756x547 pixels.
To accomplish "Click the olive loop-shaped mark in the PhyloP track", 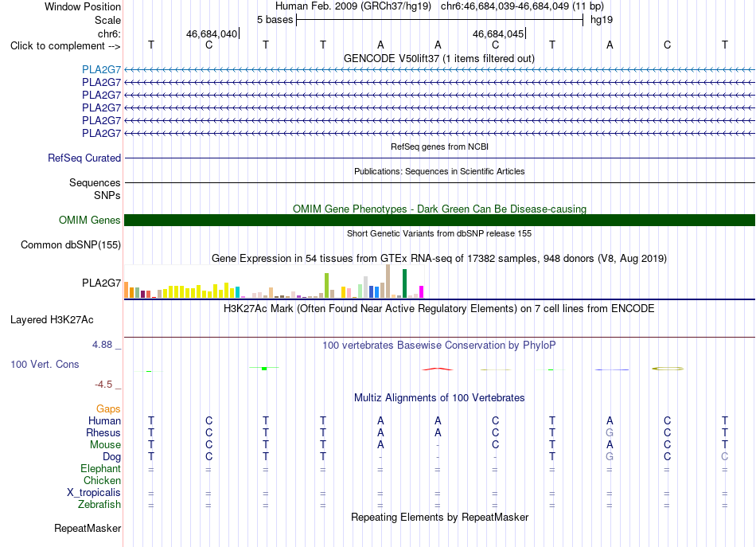I will pos(668,369).
